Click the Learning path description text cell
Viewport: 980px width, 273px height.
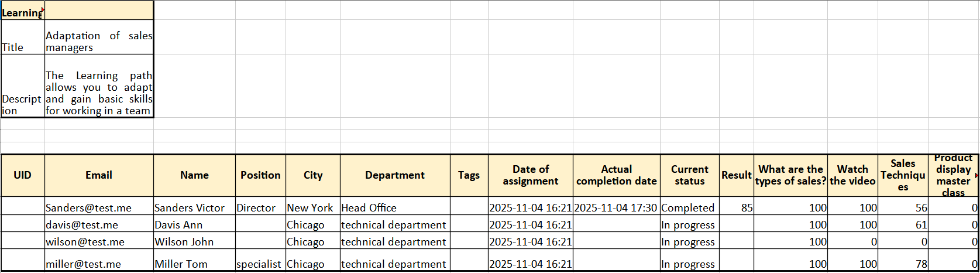99,93
